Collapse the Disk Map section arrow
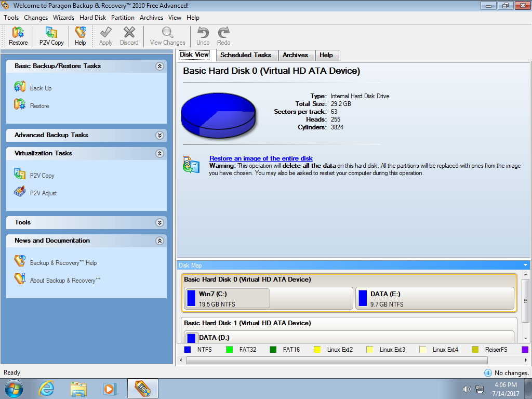 [x=525, y=265]
